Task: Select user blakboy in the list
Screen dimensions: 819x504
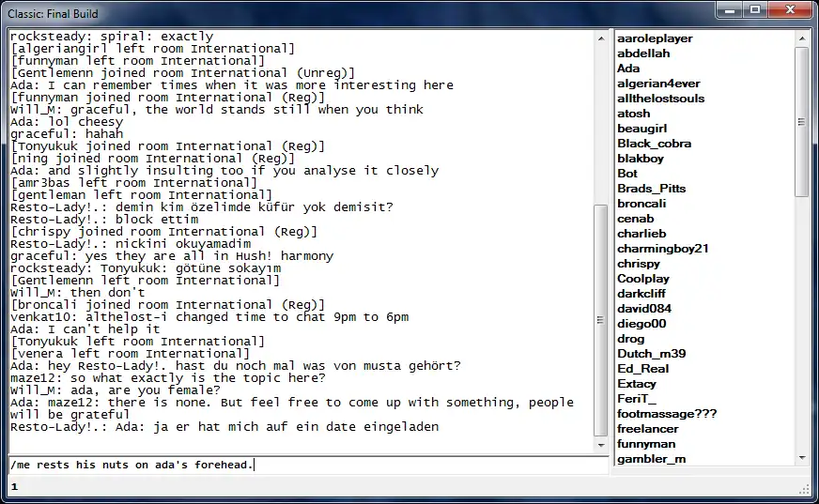Action: click(x=641, y=159)
